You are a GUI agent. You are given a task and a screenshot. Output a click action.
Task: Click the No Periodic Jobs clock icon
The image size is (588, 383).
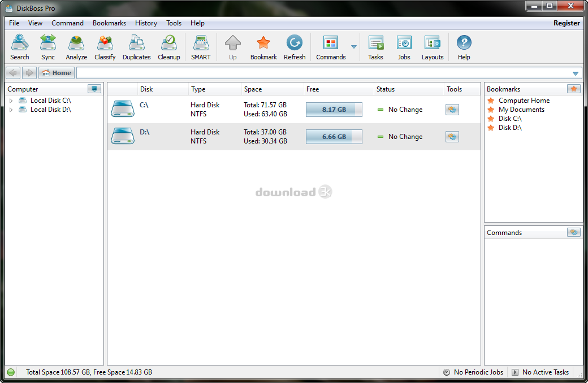coord(446,372)
